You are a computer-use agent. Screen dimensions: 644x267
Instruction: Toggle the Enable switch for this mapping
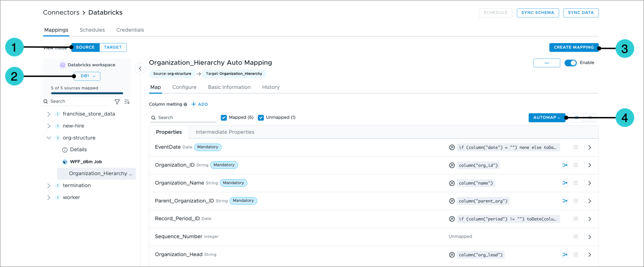click(570, 63)
